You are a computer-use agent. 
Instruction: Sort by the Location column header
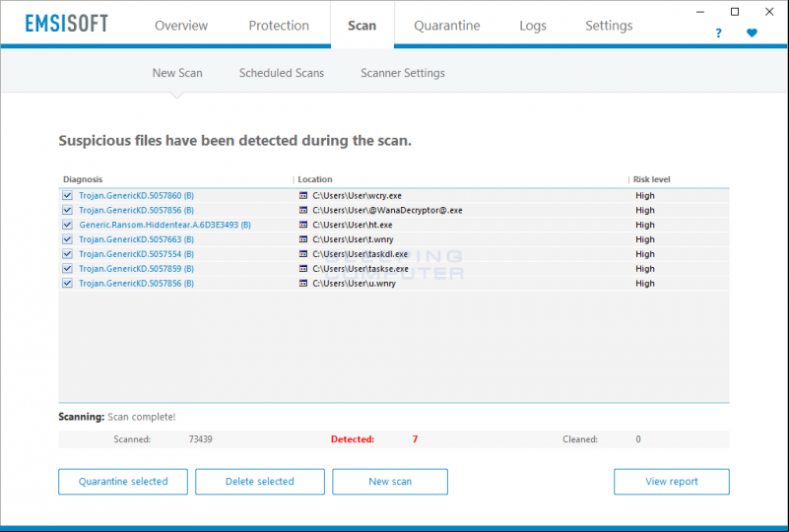coord(315,179)
